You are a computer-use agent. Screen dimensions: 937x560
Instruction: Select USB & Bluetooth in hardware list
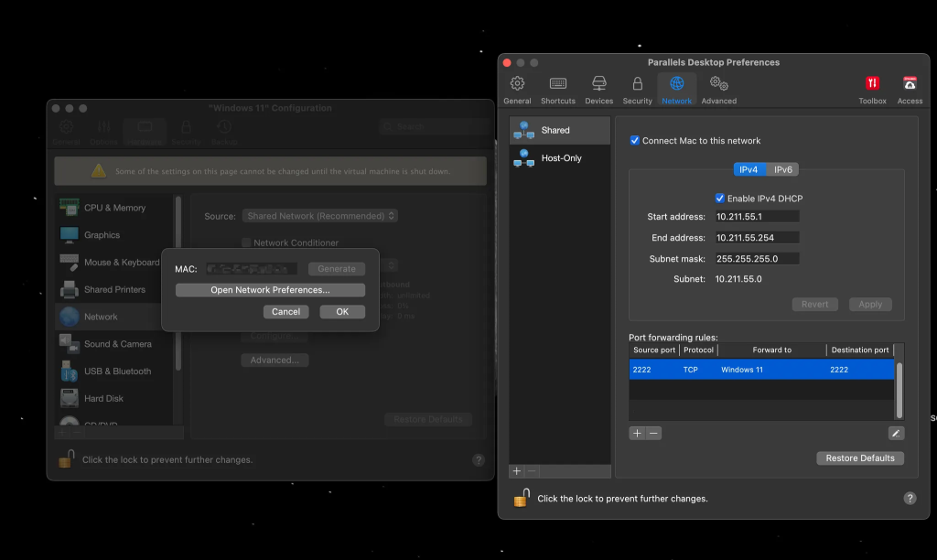114,372
